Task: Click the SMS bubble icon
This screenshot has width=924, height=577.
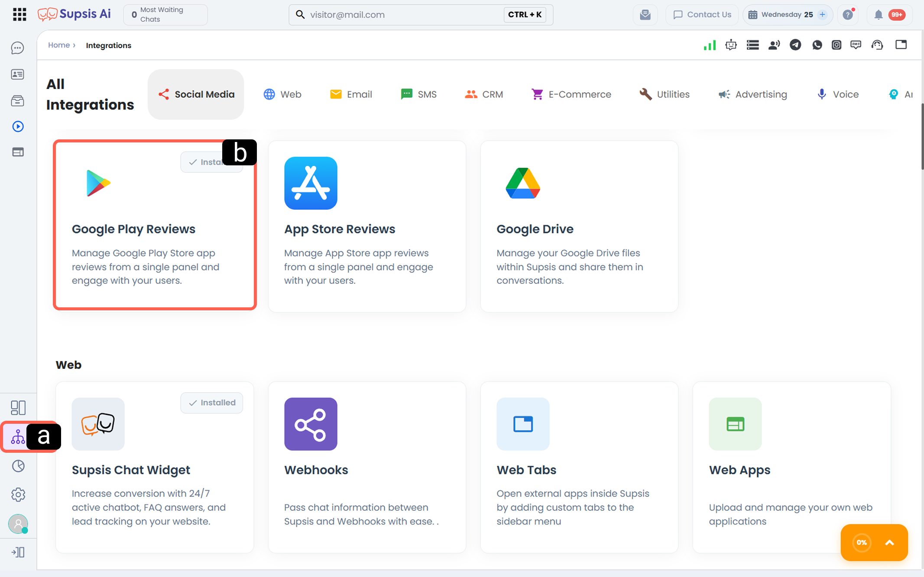Action: pos(856,45)
